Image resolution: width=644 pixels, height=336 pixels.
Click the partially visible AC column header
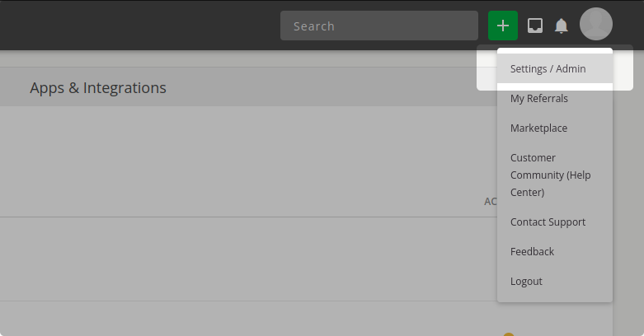(x=490, y=202)
